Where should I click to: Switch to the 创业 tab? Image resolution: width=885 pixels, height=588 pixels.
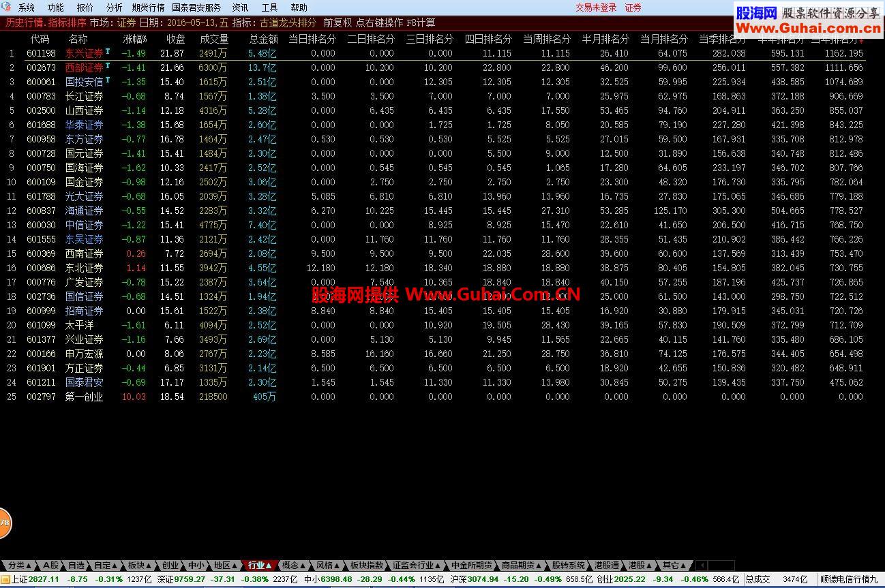pyautogui.click(x=170, y=565)
